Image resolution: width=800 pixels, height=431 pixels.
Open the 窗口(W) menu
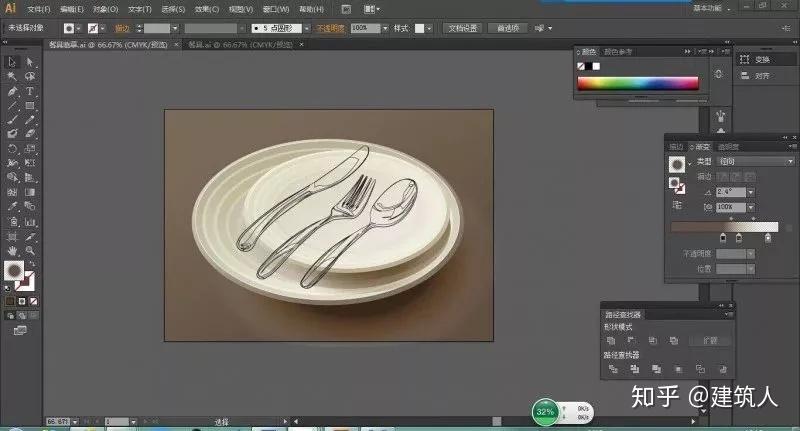[x=276, y=9]
